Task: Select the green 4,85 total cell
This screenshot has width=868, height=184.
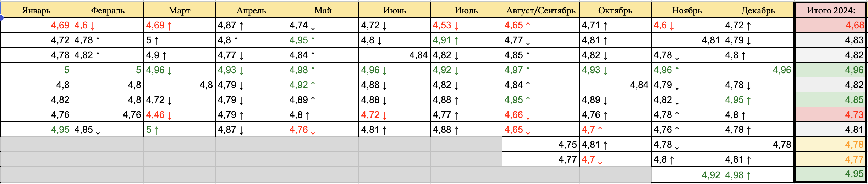Action: pyautogui.click(x=830, y=100)
